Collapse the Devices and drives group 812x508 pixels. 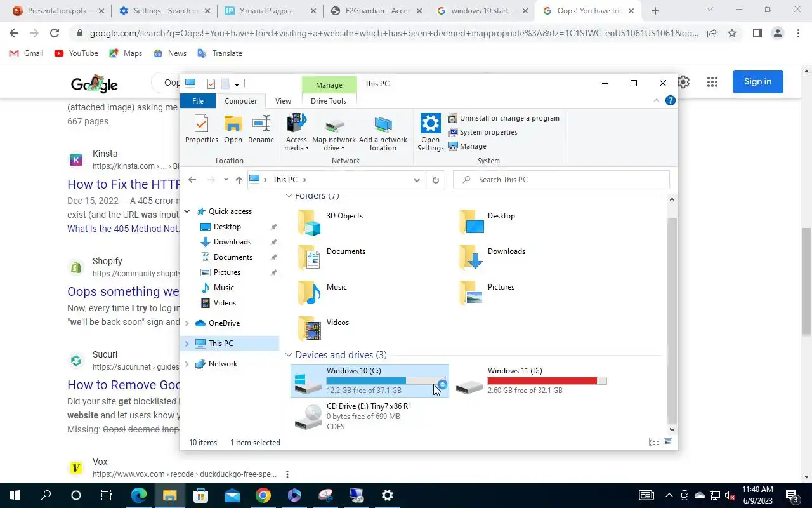(289, 355)
